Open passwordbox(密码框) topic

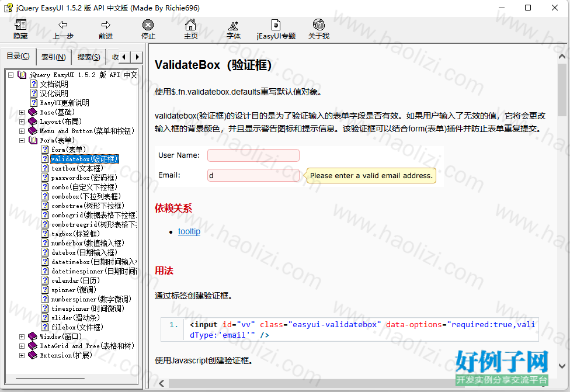[84, 178]
